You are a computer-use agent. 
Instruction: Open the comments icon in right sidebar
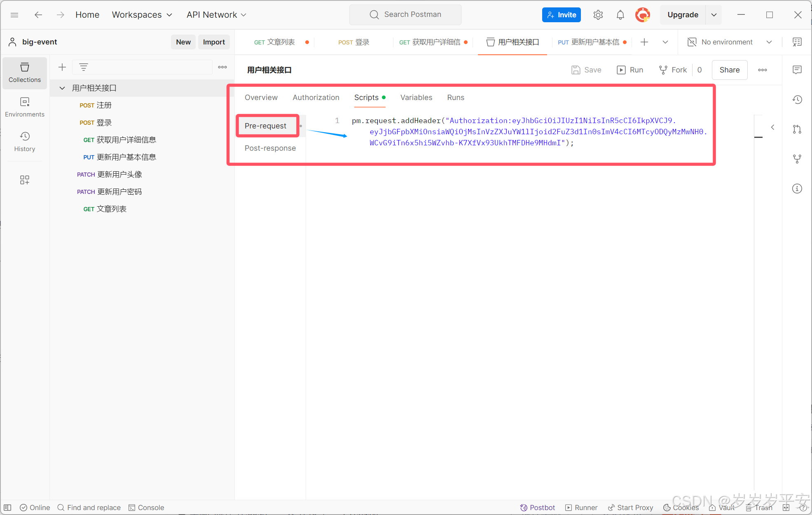pyautogui.click(x=797, y=70)
